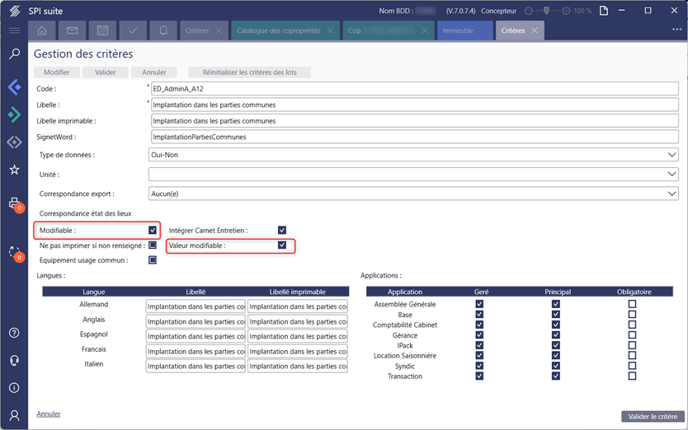This screenshot has height=430, width=688.
Task: Adjust the zoom slider handle
Action: pyautogui.click(x=546, y=10)
